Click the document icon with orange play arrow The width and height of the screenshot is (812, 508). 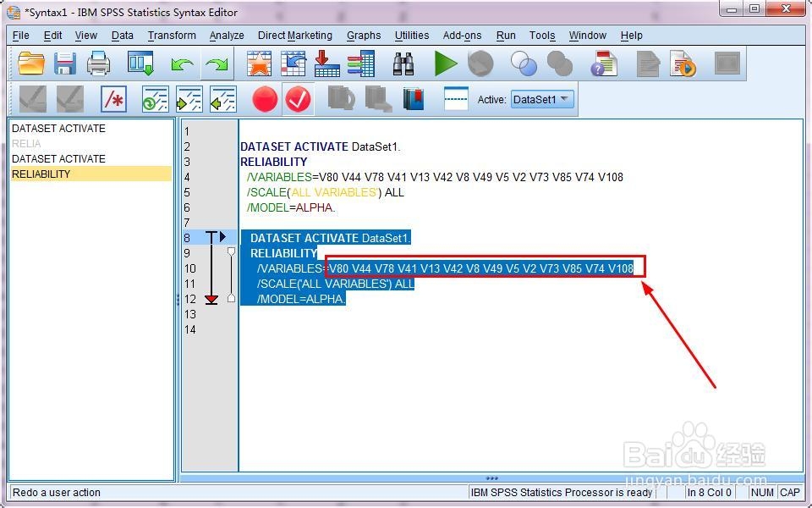pyautogui.click(x=683, y=63)
